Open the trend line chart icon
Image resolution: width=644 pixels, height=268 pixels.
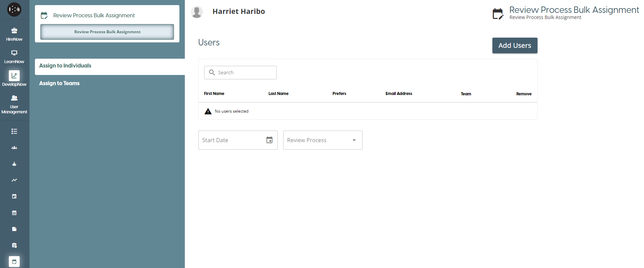click(14, 180)
